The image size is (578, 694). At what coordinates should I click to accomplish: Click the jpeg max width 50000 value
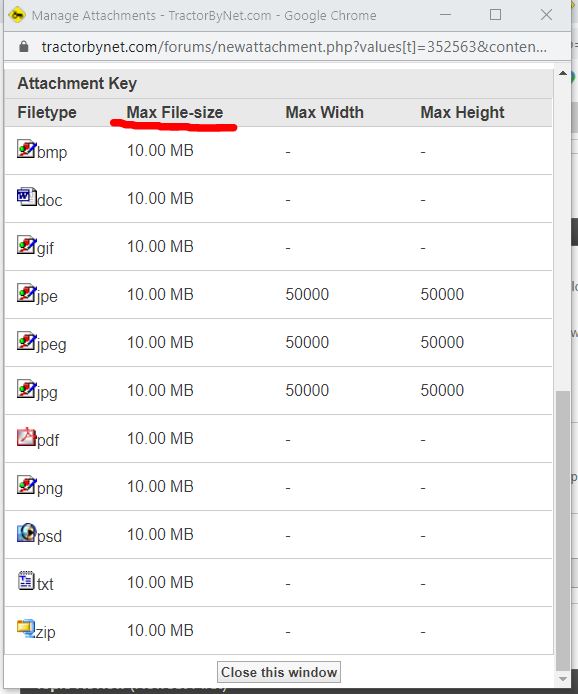(307, 343)
